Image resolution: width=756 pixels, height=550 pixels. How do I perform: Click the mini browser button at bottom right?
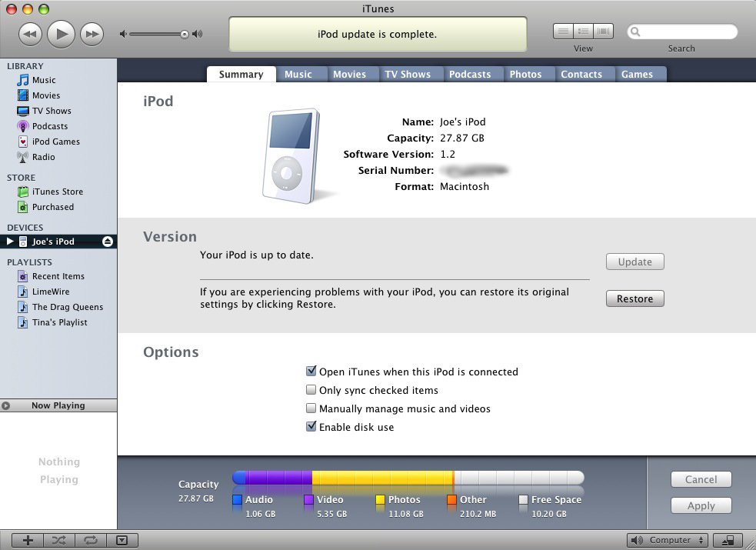click(x=727, y=540)
